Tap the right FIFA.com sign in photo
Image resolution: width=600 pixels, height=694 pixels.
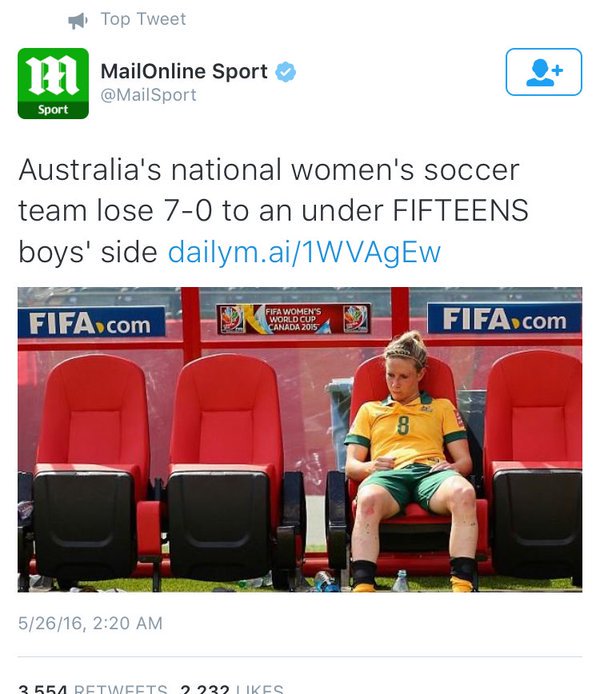(504, 318)
